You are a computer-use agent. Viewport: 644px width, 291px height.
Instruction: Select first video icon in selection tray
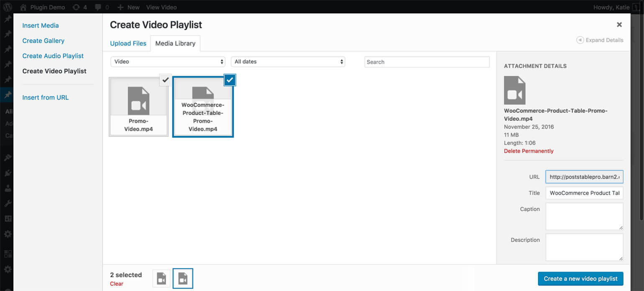(x=161, y=278)
